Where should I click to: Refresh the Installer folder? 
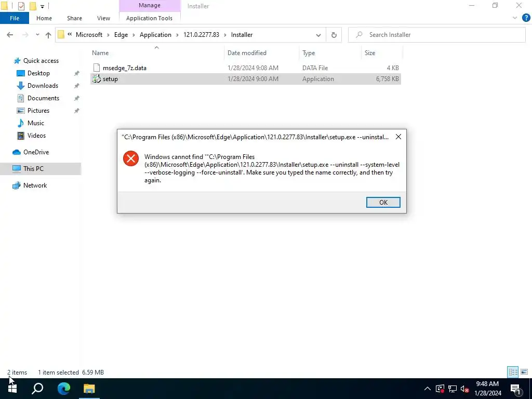(334, 35)
